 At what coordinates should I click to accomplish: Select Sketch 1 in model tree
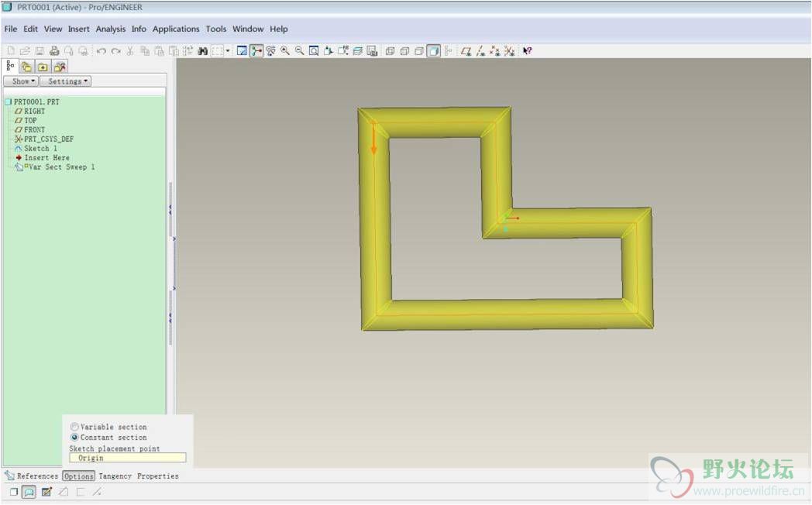[36, 149]
